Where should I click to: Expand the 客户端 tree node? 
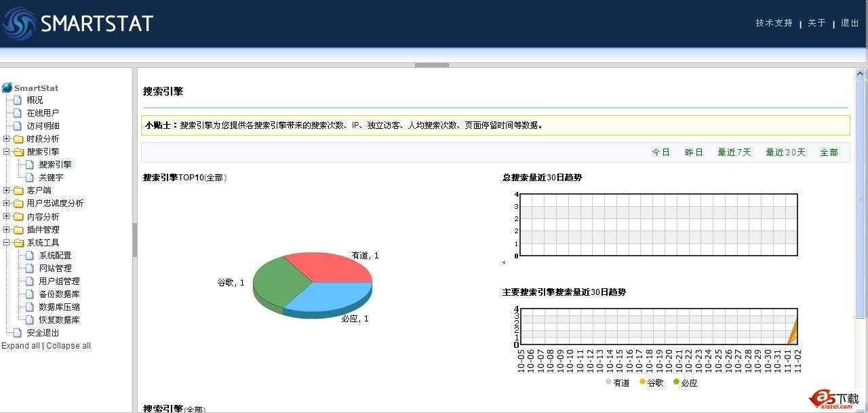tap(7, 191)
